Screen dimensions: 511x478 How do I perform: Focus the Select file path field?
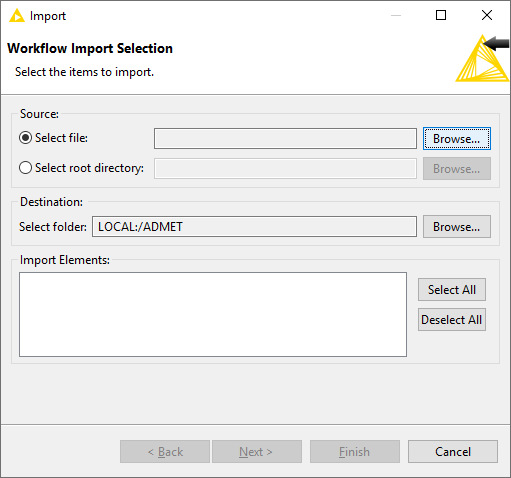point(285,139)
